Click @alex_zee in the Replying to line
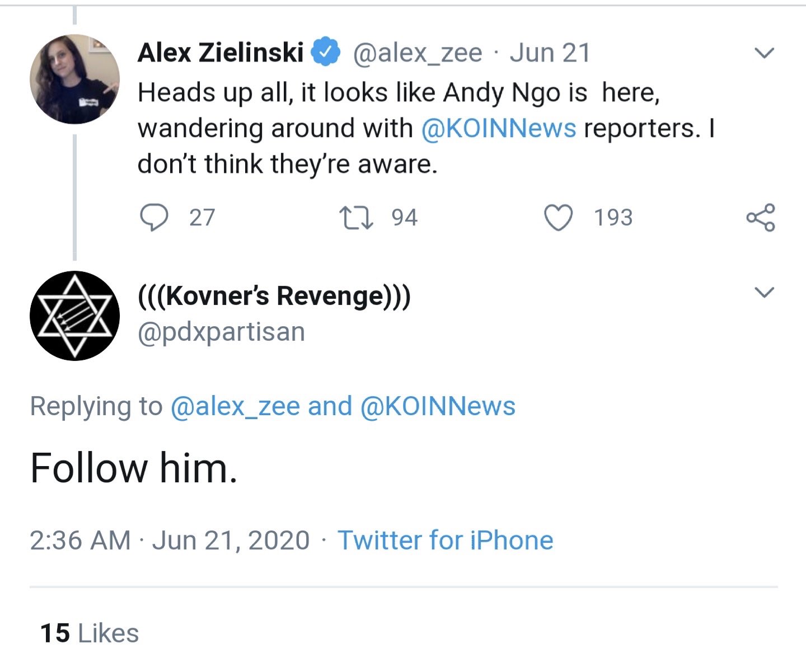Screen dimensions: 806x672 point(235,406)
